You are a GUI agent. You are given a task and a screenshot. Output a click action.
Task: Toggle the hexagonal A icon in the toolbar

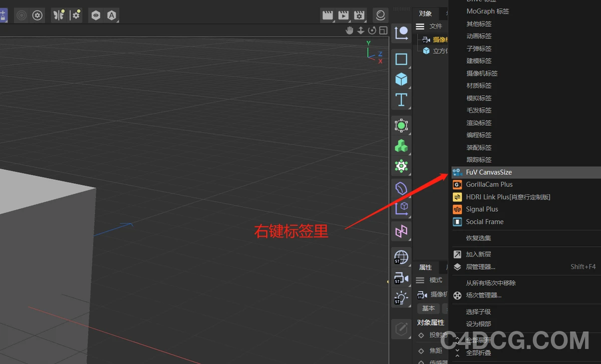(x=112, y=15)
